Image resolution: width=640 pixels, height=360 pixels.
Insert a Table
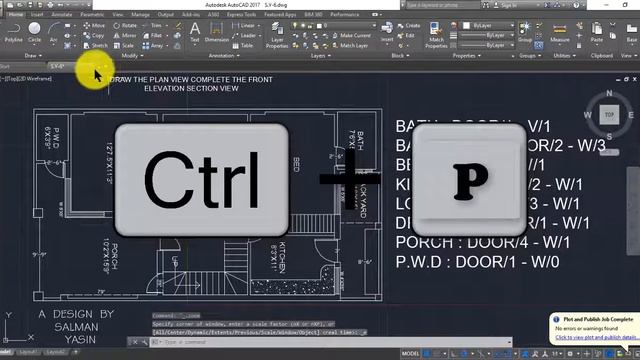coord(243,46)
